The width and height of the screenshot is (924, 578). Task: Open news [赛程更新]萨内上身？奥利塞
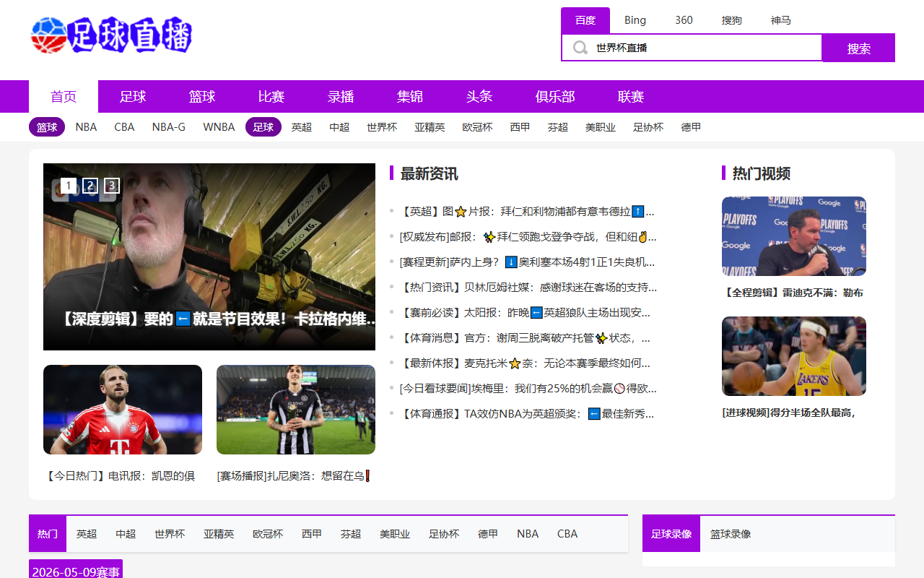[527, 262]
